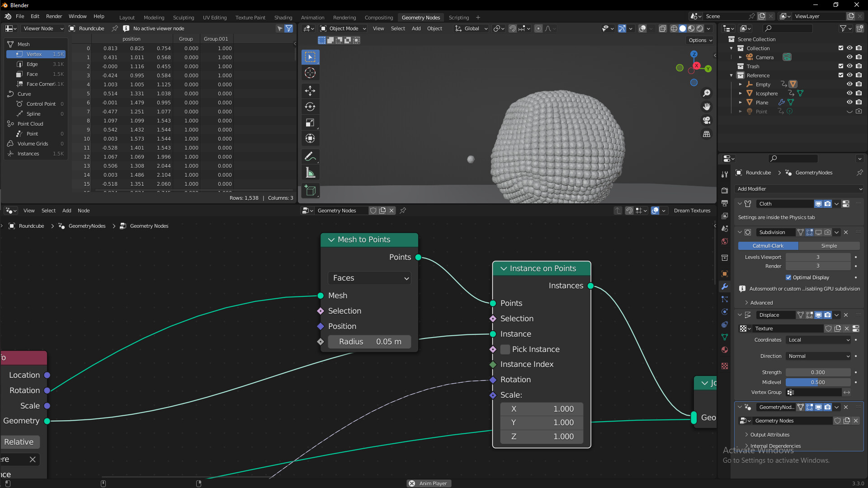868x488 pixels.
Task: Open the Coordinates dropdown set to Local
Action: [x=818, y=340]
